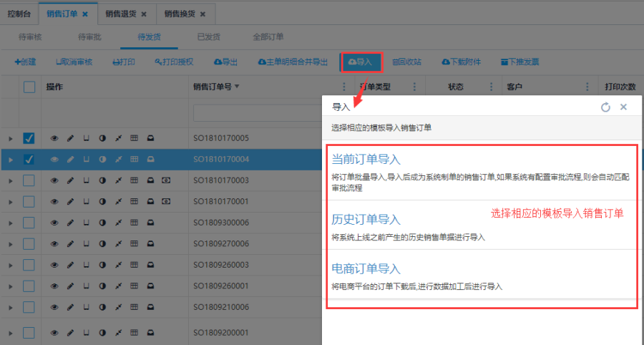Click the pin icon for SO1809260003
Image resolution: width=644 pixels, height=345 pixels.
coord(118,265)
